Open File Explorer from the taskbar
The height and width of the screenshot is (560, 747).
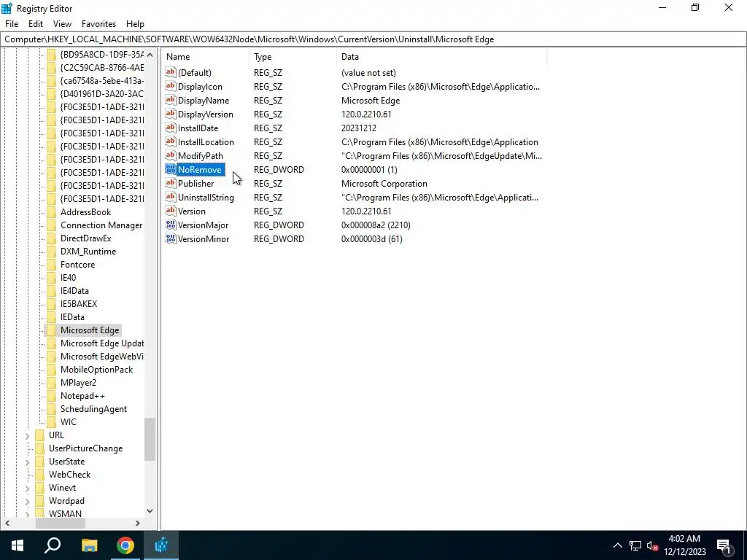click(x=89, y=545)
